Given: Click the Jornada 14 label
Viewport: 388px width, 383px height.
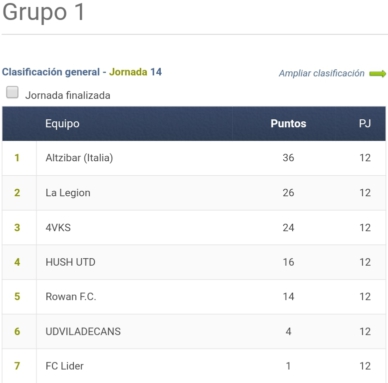Looking at the screenshot, I should click(x=135, y=72).
